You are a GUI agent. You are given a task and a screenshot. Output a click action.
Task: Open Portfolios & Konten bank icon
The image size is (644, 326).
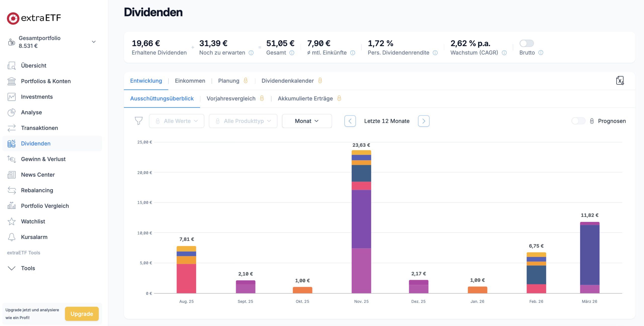[x=12, y=81]
